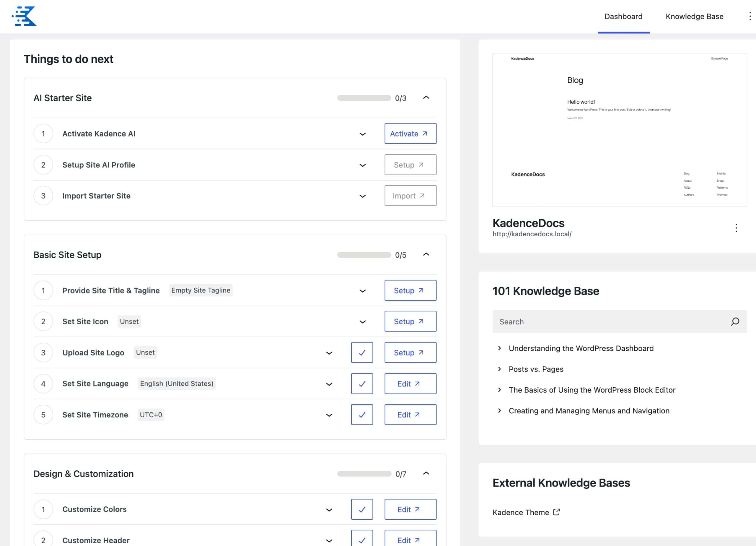Click the Kadence Theme external link icon
This screenshot has width=756, height=546.
click(x=556, y=512)
